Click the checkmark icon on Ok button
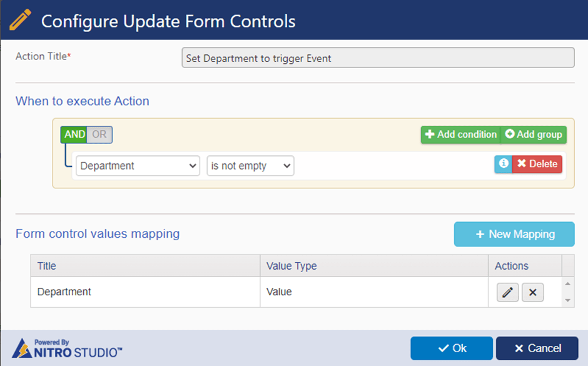The width and height of the screenshot is (588, 366). (444, 348)
